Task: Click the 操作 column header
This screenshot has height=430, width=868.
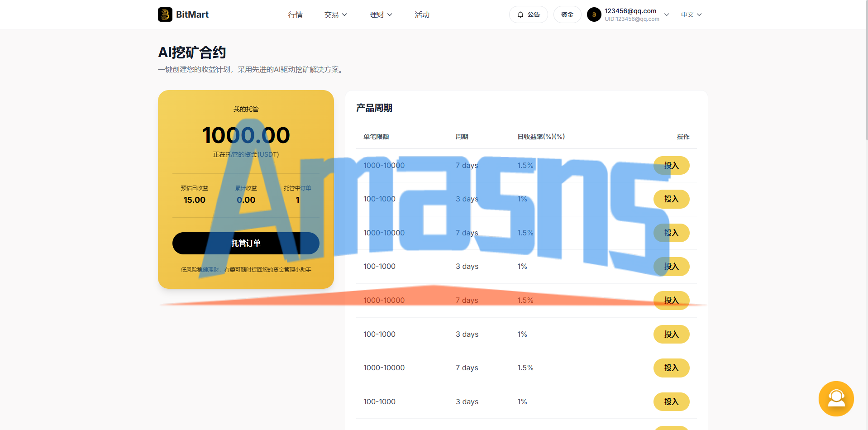Action: (x=683, y=137)
